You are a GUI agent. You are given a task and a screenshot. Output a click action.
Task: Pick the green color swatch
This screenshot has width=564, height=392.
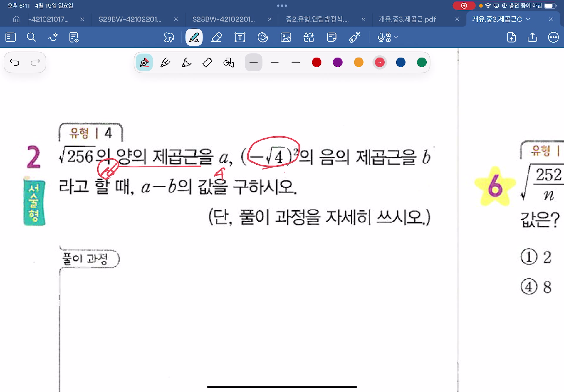(x=422, y=62)
